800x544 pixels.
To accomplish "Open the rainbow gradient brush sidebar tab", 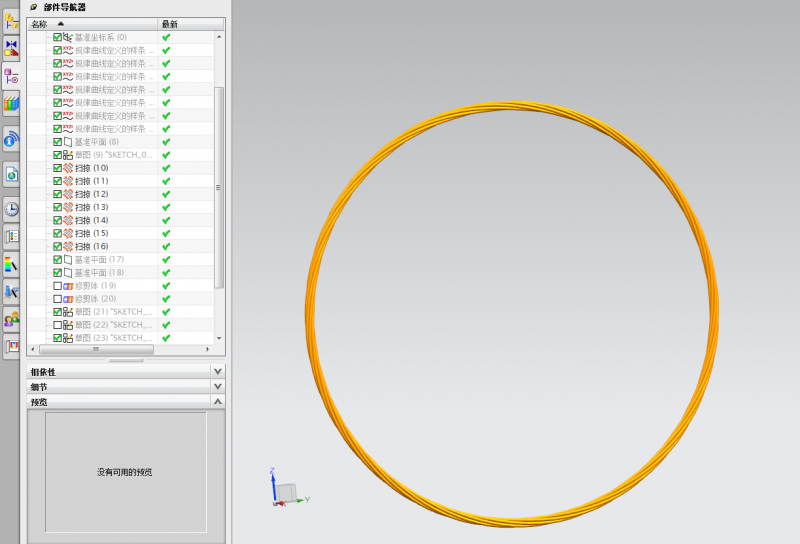I will [x=11, y=264].
